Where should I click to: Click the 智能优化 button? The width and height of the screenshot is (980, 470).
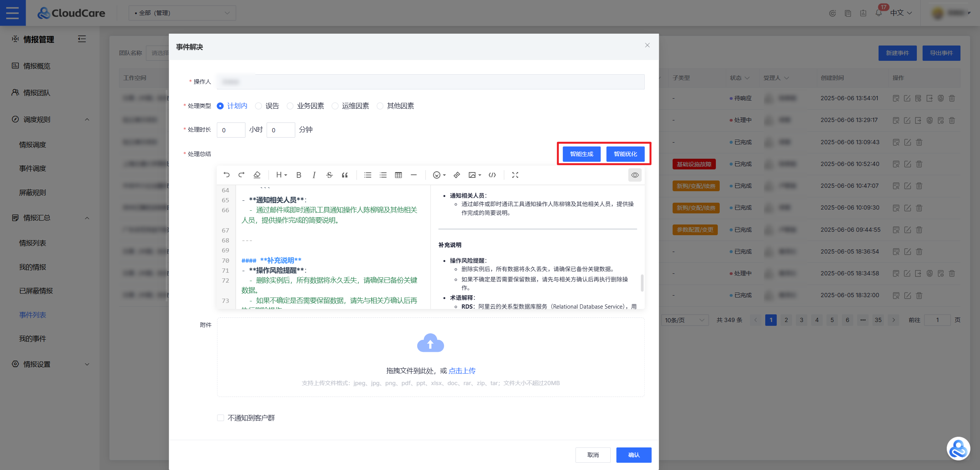(626, 154)
